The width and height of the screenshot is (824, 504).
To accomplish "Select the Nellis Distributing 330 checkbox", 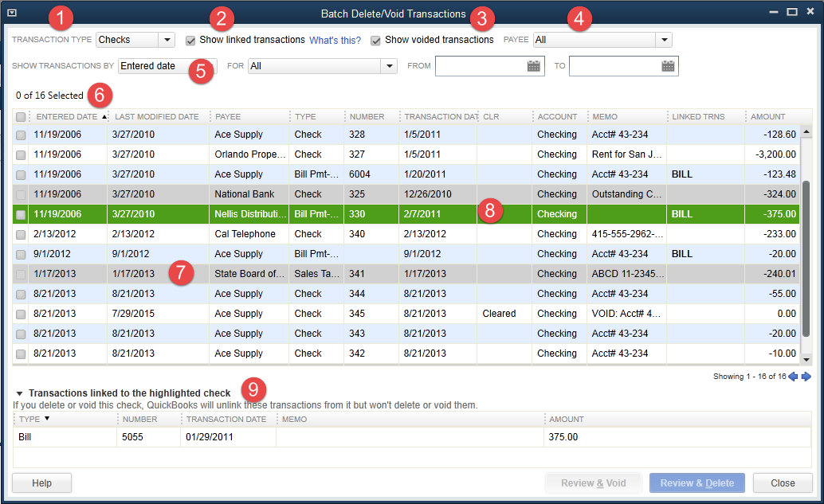I will (21, 214).
